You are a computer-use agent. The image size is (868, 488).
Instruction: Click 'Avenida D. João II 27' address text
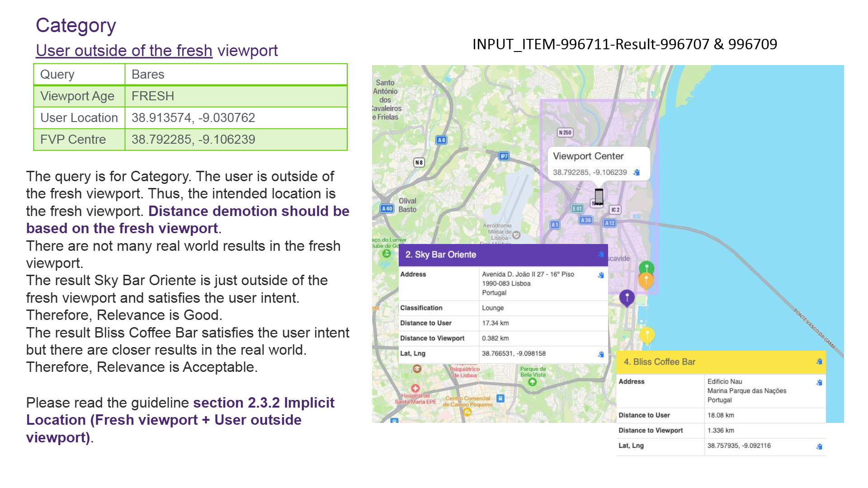[x=513, y=274]
